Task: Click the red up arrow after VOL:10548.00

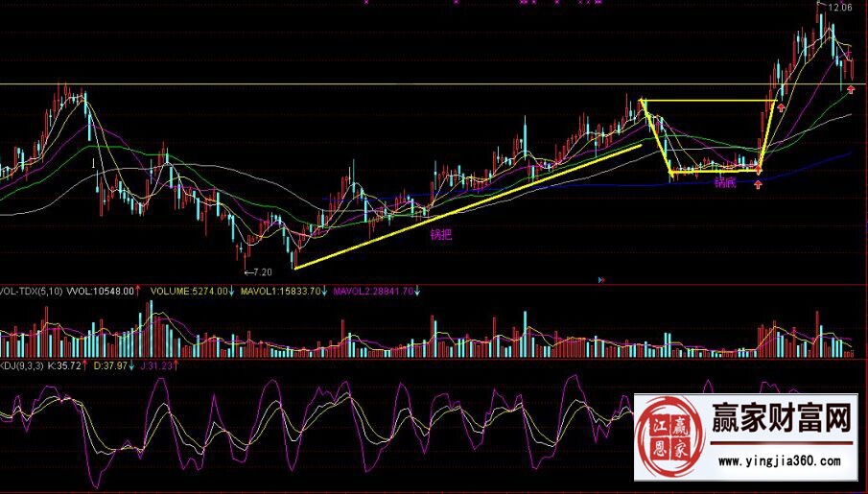Action: click(x=139, y=290)
